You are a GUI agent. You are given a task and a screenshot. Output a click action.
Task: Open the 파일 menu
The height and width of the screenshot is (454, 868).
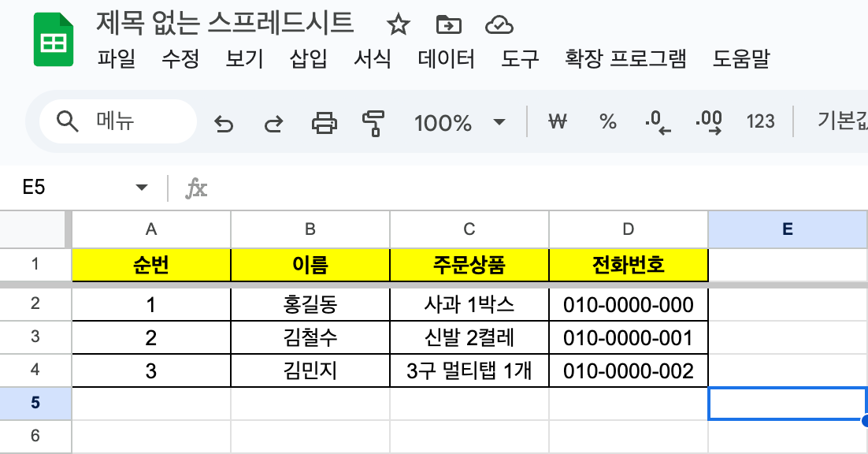click(x=117, y=59)
